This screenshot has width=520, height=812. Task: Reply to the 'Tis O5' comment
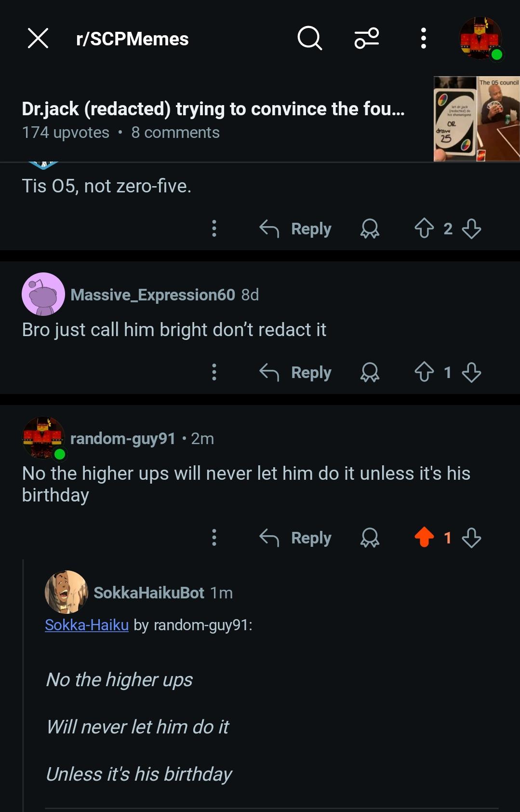(295, 229)
